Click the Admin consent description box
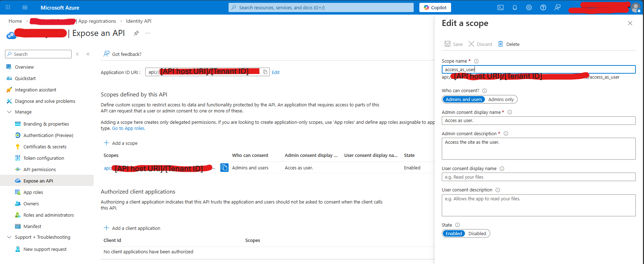 coord(539,149)
